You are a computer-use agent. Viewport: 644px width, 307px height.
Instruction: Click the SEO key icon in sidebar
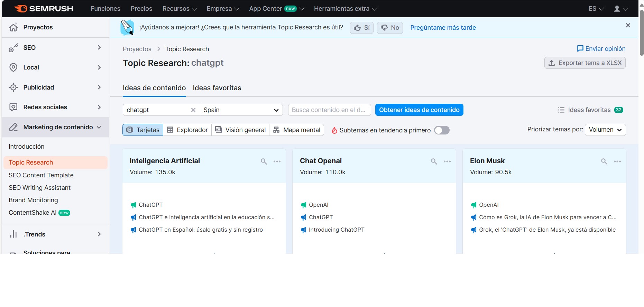click(x=13, y=48)
